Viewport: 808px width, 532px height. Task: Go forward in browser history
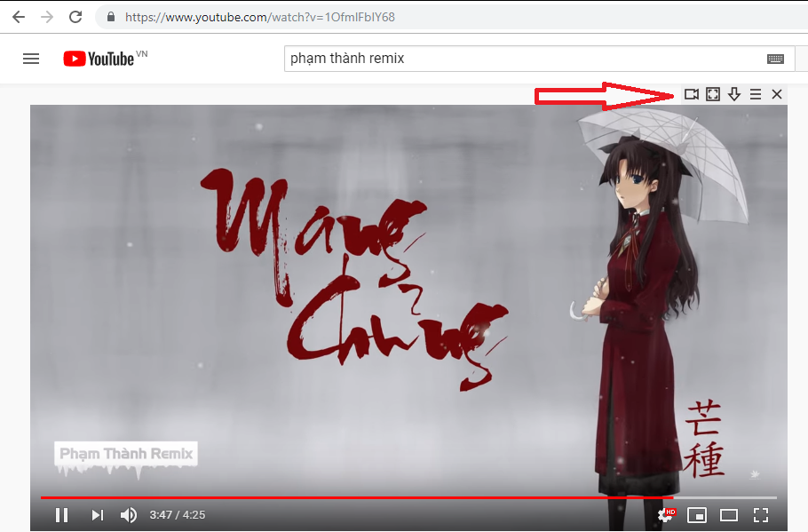47,17
